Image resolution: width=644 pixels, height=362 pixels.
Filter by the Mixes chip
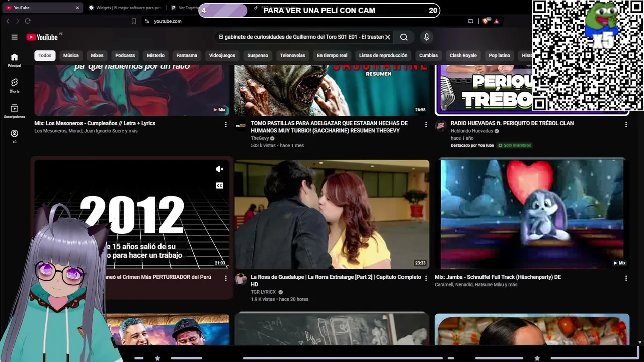point(97,55)
